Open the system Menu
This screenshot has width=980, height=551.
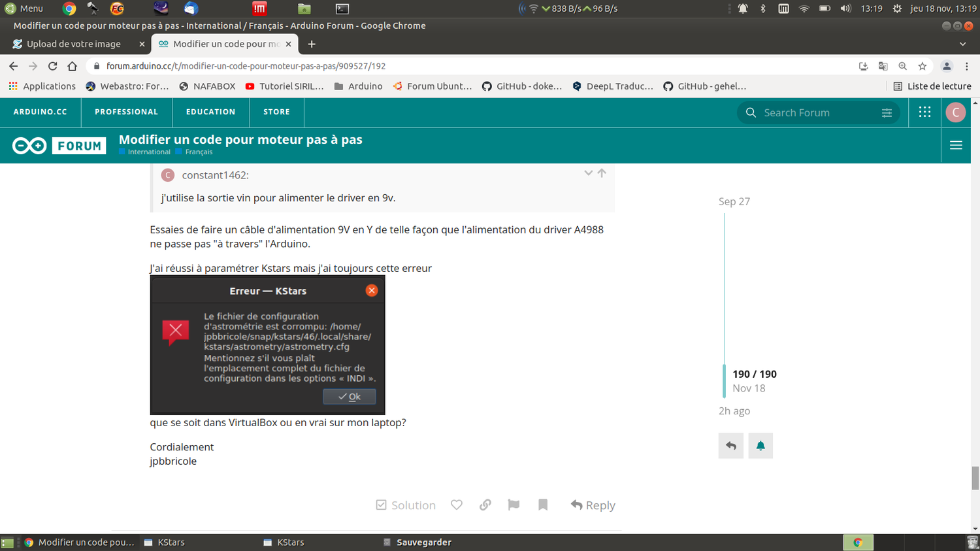pos(24,8)
